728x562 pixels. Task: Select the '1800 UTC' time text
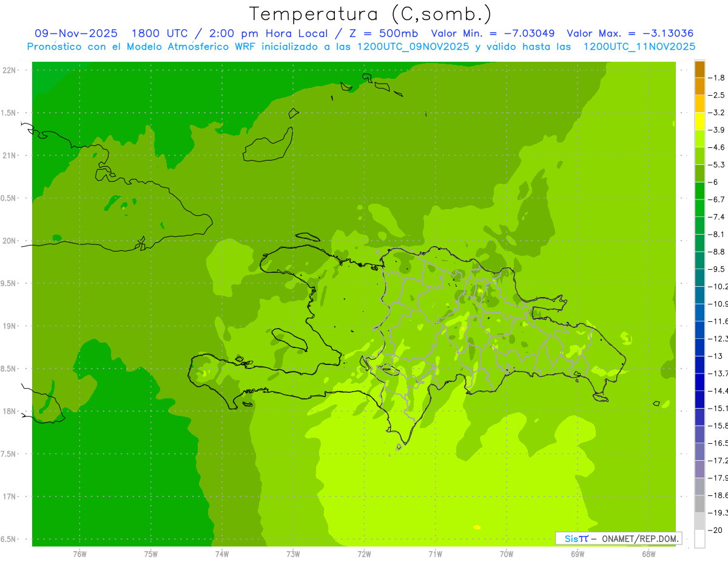point(160,33)
